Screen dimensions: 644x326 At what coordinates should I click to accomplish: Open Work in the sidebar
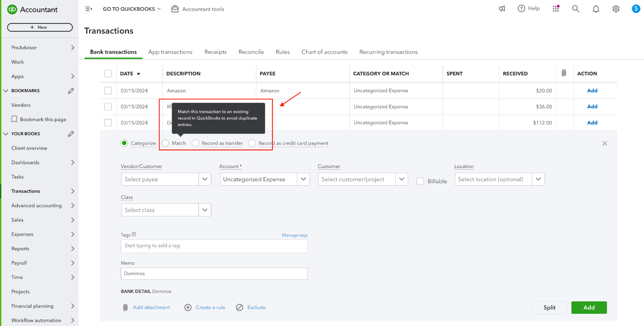(x=18, y=62)
